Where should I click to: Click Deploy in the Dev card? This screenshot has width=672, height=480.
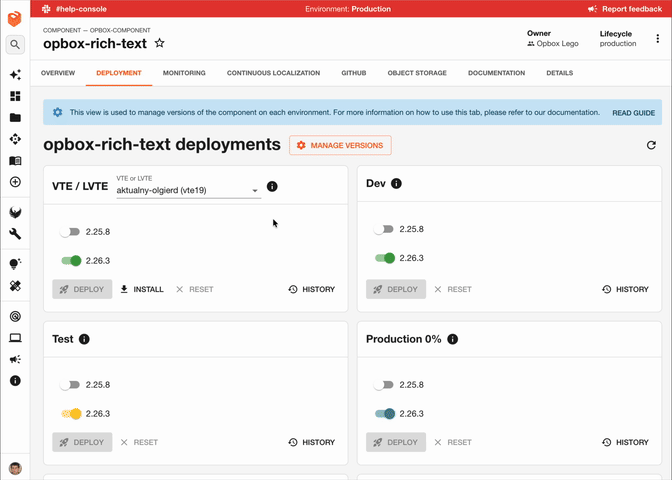point(396,289)
